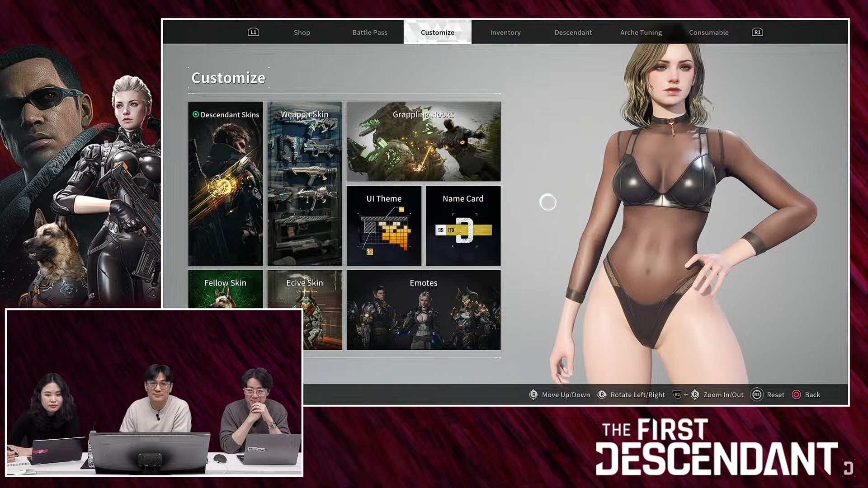Screen dimensions: 868x488
Task: Click the circular cursor ring
Action: click(548, 202)
